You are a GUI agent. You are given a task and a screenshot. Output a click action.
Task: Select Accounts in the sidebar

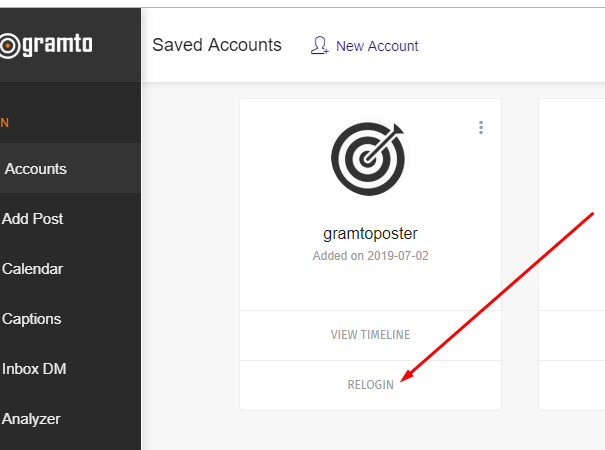36,169
